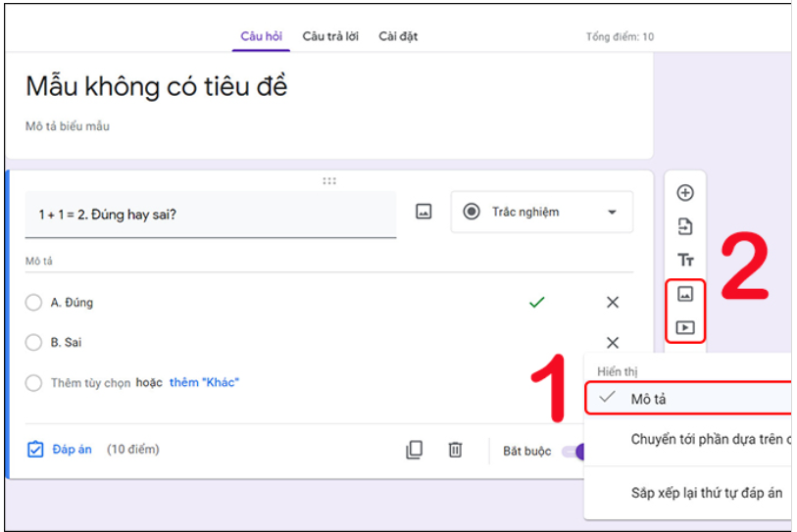This screenshot has height=532, width=797.
Task: Click Tổng điểm: 10 text
Action: point(621,37)
